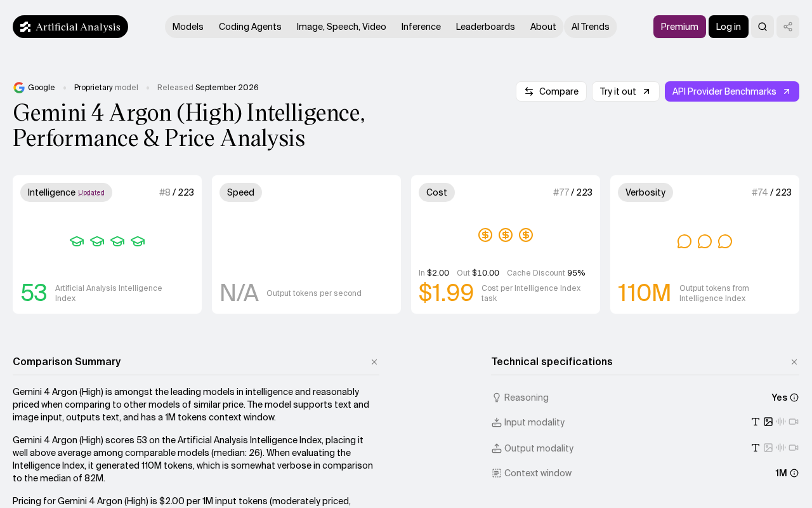Click the dollar icons in Cost card
Screen dimensions: 812x508
[x=506, y=235]
